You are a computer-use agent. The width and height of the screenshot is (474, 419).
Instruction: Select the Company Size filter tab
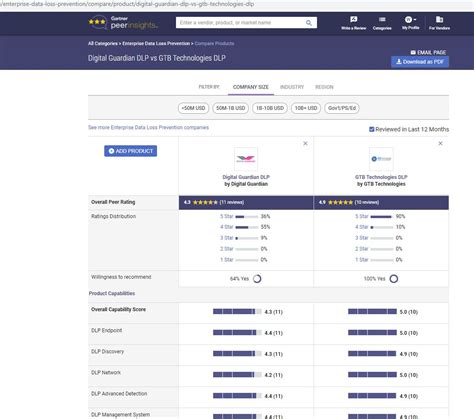pos(251,87)
